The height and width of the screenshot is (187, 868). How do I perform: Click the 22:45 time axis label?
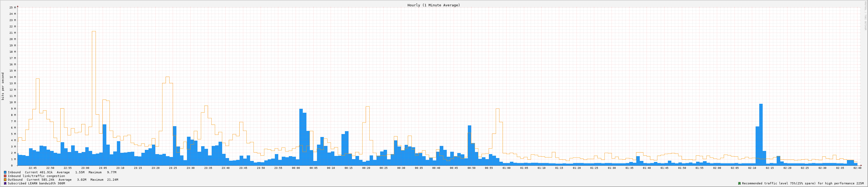pos(32,168)
